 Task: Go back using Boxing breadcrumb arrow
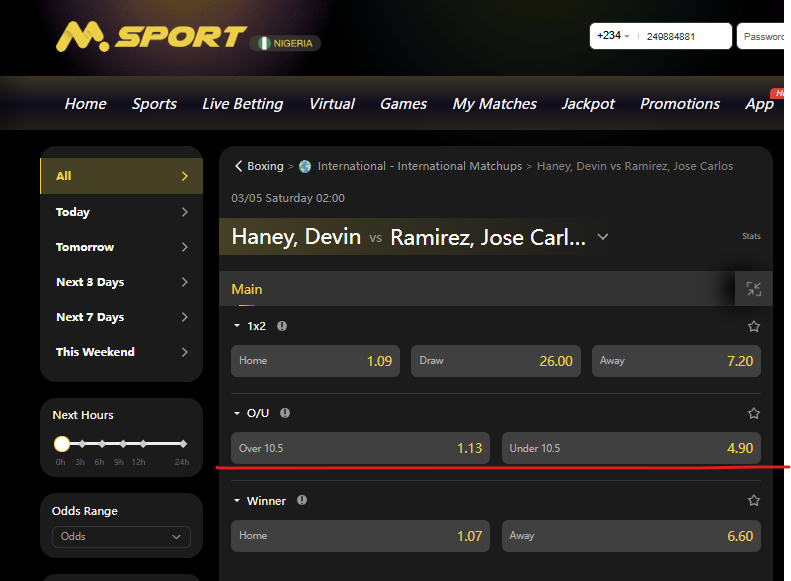click(239, 166)
